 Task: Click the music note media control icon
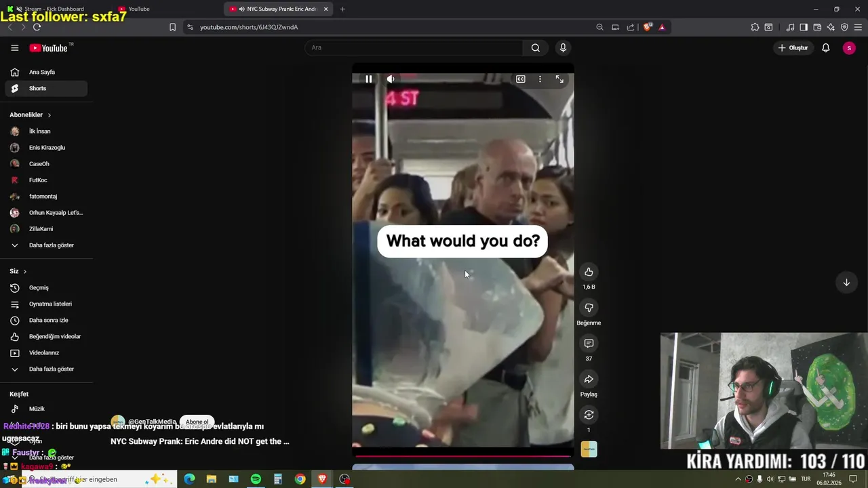click(790, 27)
